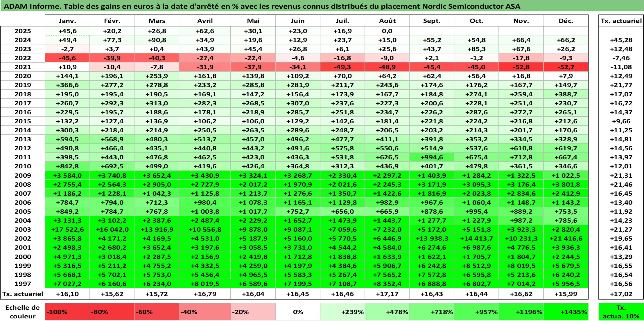Click the Janv. column header
Image resolution: width=644 pixels, height=321 pixels.
pos(67,21)
